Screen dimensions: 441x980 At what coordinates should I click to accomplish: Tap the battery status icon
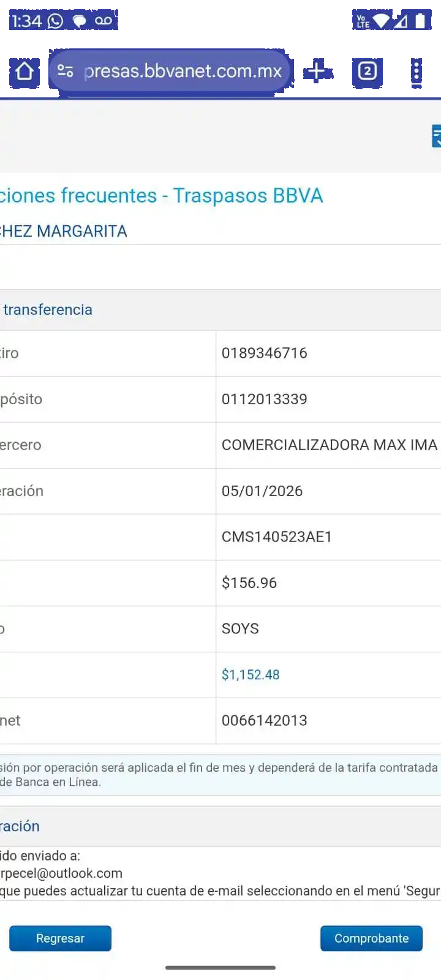pyautogui.click(x=420, y=21)
